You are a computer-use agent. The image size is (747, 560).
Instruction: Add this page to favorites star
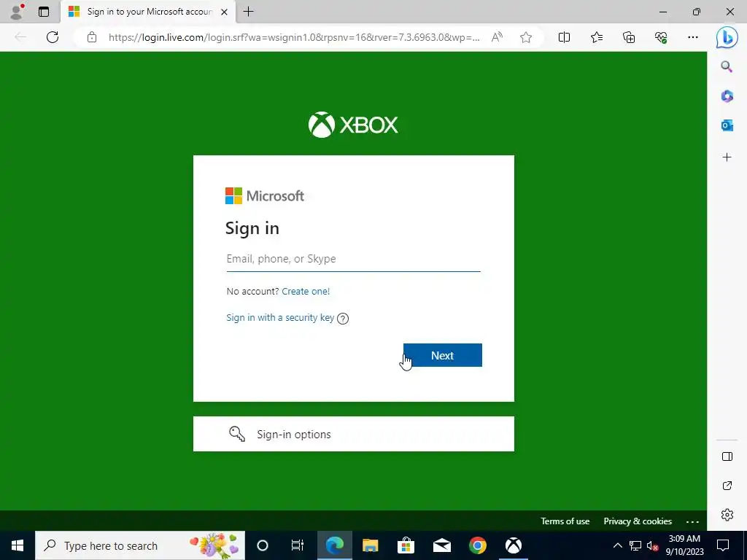[x=526, y=37]
